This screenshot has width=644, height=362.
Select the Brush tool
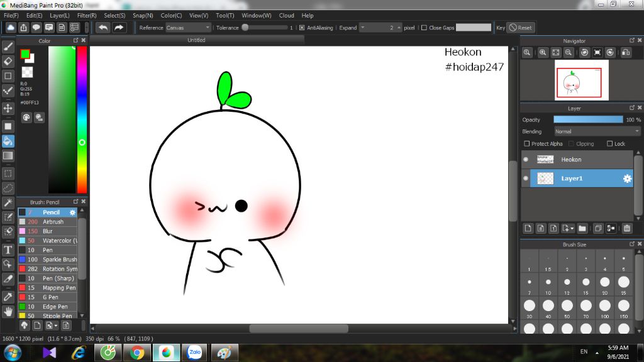point(8,47)
